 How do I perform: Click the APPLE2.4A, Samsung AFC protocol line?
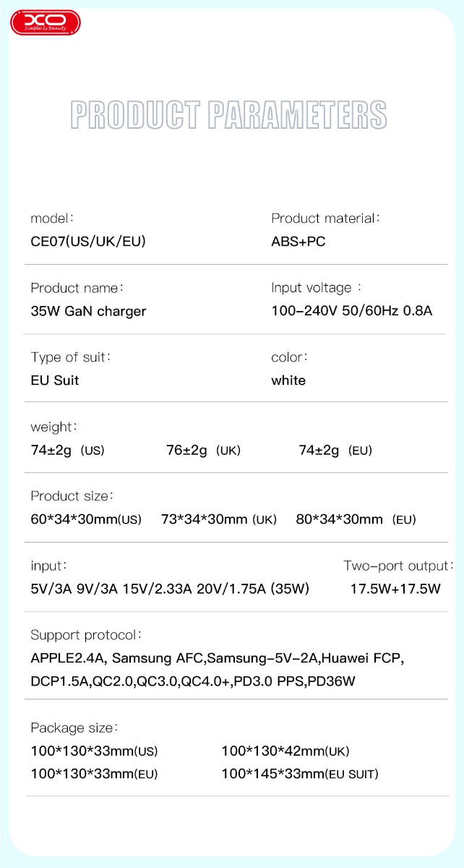tap(217, 658)
